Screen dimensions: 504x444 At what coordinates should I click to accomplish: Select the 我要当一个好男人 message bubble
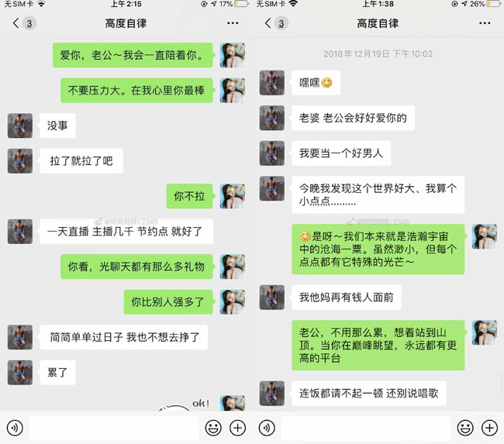[x=341, y=153]
